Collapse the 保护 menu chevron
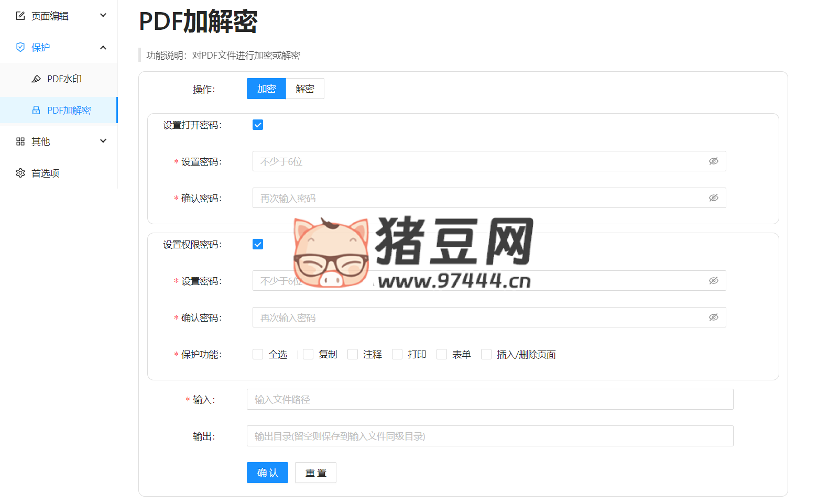This screenshot has height=504, width=829. pos(103,47)
